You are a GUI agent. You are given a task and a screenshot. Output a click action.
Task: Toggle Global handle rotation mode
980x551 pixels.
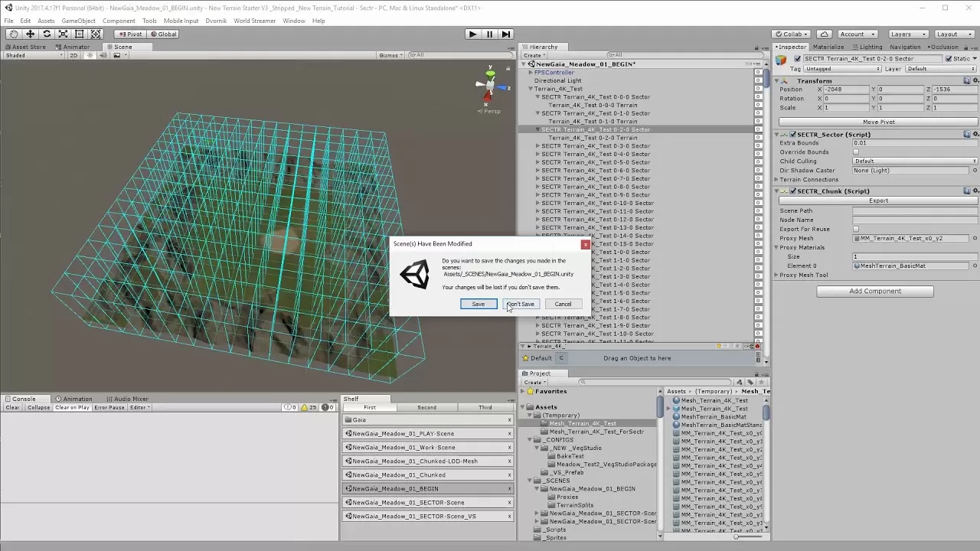[163, 34]
